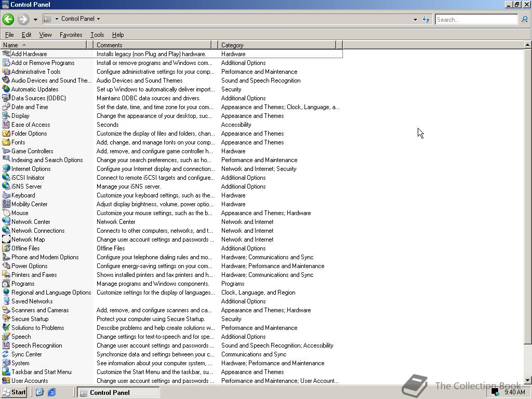Click the Refresh button beside address bar
Screen dimensions: 532x399
tap(426, 19)
